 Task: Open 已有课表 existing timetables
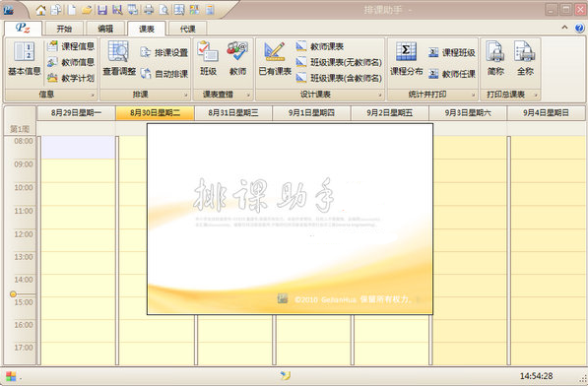[275, 58]
